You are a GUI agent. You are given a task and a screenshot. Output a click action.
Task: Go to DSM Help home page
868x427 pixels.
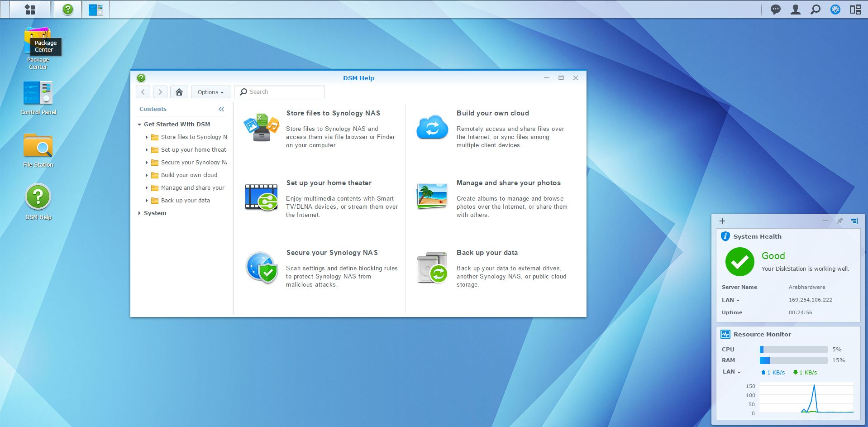[x=179, y=92]
